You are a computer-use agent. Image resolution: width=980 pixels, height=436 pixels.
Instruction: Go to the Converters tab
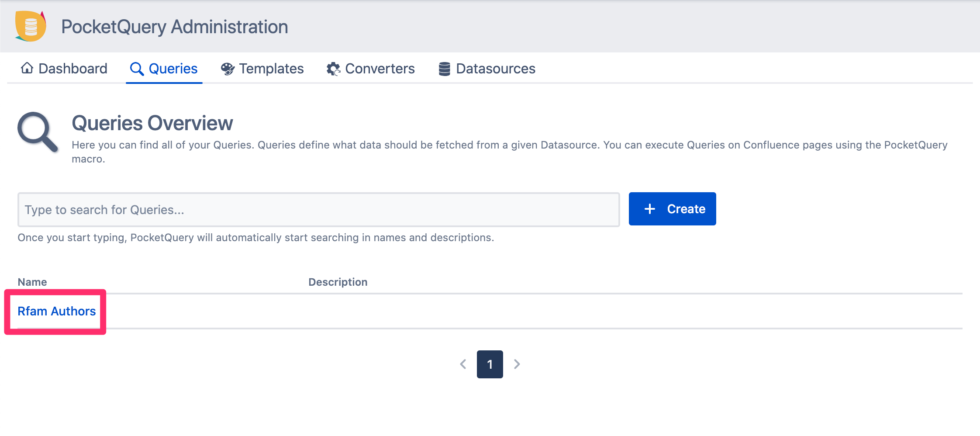(x=371, y=69)
